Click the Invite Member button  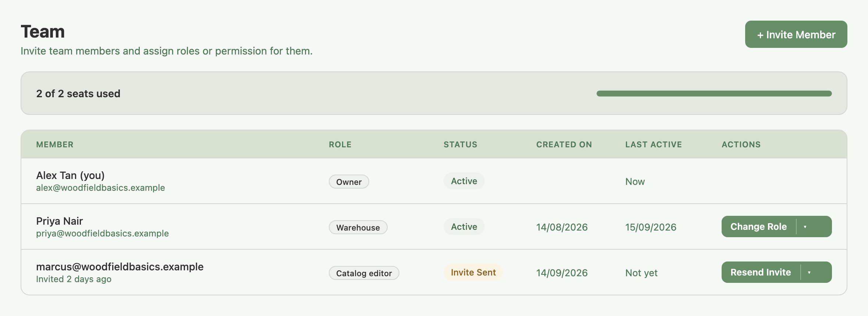pyautogui.click(x=796, y=34)
